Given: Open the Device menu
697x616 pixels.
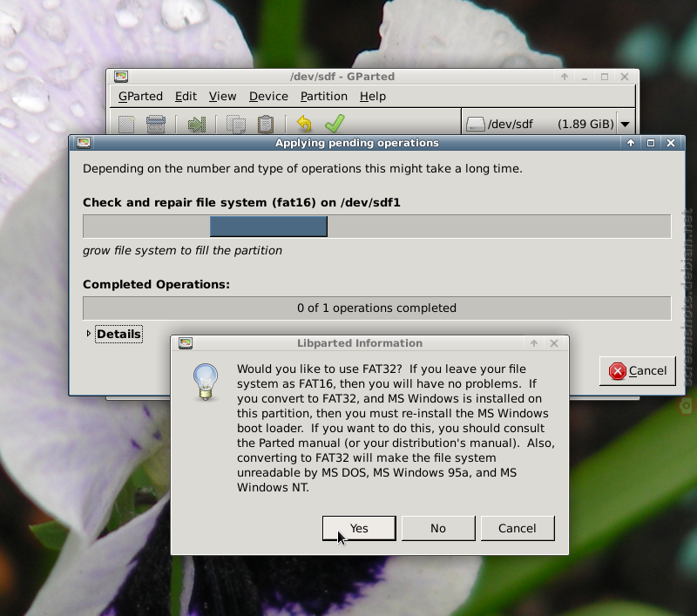Looking at the screenshot, I should pyautogui.click(x=268, y=96).
